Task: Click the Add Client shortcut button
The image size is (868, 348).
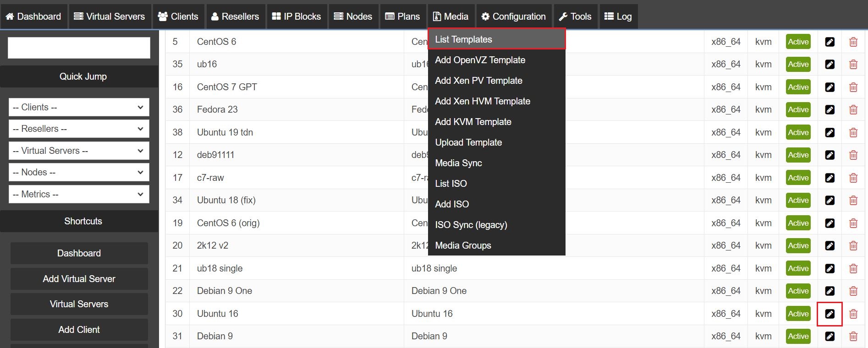Action: click(79, 330)
